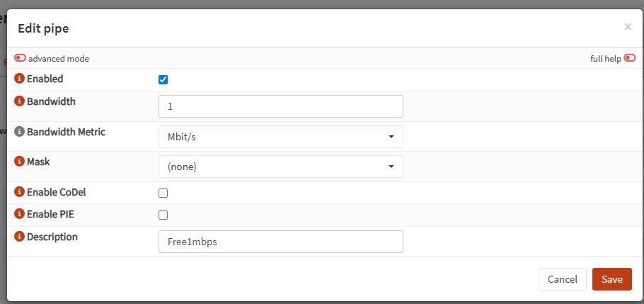Cancel editing the pipe
The height and width of the screenshot is (304, 644).
(x=563, y=279)
